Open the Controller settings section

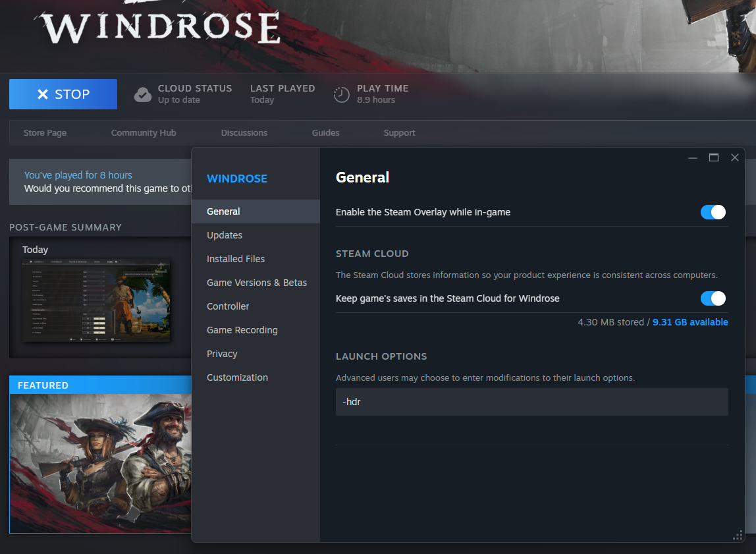click(256, 306)
